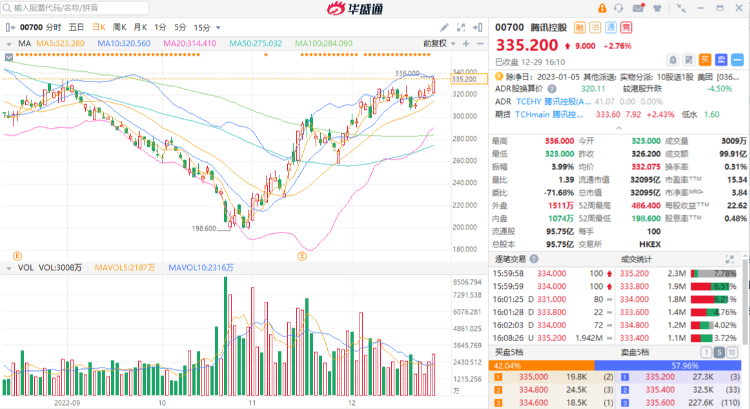This screenshot has height=409, width=750.
Task: Select the 周K weekly chart tab
Action: (x=120, y=27)
